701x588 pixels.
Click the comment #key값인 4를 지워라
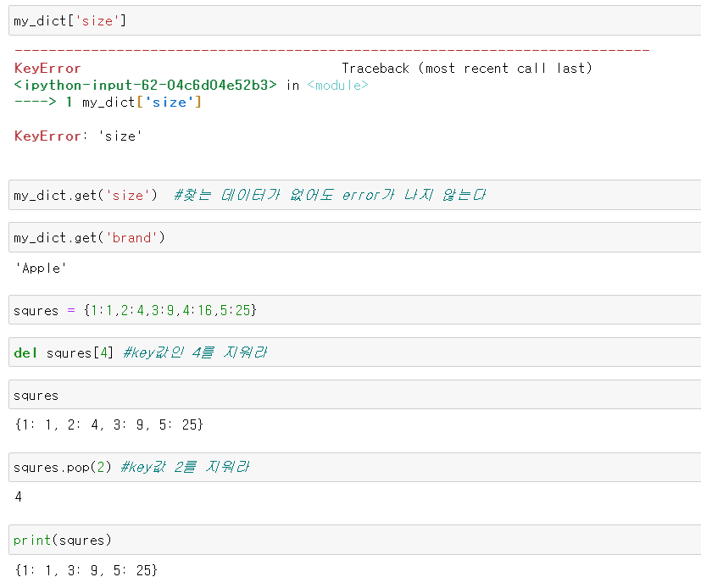coord(195,352)
